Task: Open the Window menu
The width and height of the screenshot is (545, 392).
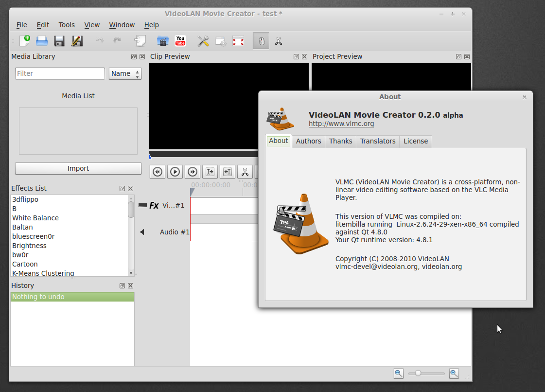Action: [x=122, y=25]
